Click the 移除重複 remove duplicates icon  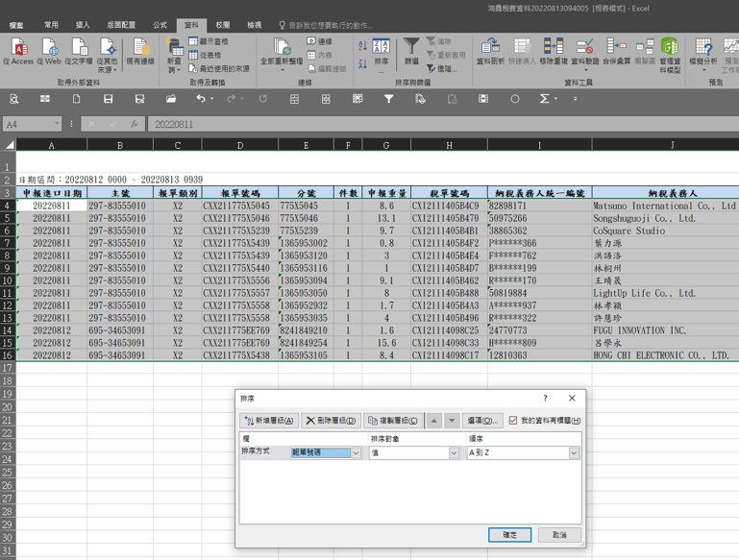(553, 48)
